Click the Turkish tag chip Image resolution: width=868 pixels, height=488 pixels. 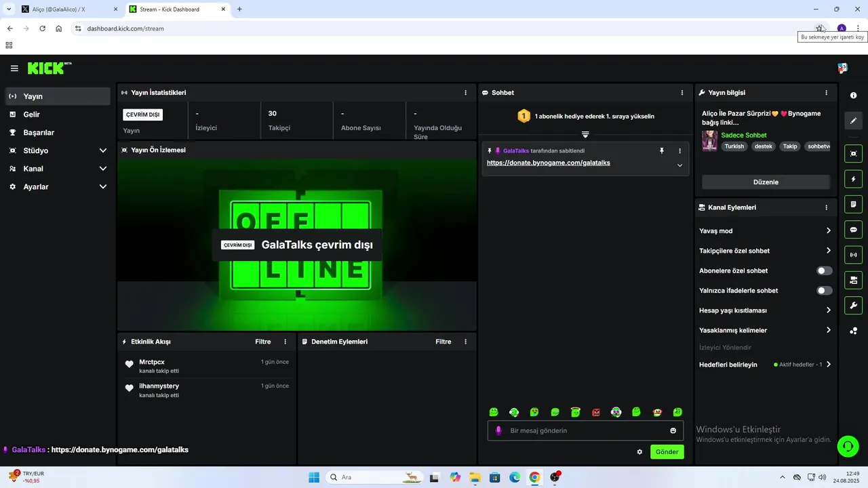coord(734,146)
